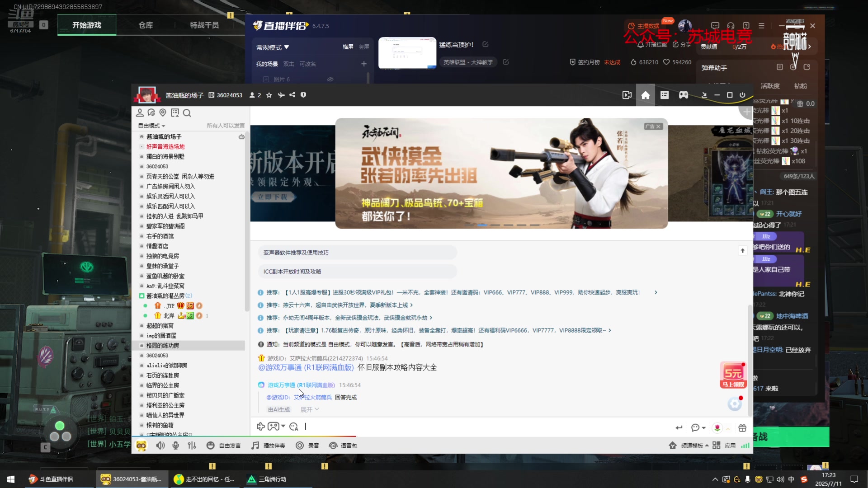
Task: Click the flower gift icon near the chat input
Action: point(717,428)
